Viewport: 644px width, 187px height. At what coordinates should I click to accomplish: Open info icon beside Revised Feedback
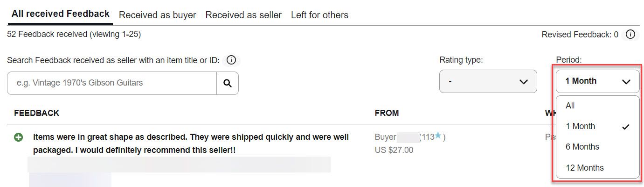(x=630, y=35)
